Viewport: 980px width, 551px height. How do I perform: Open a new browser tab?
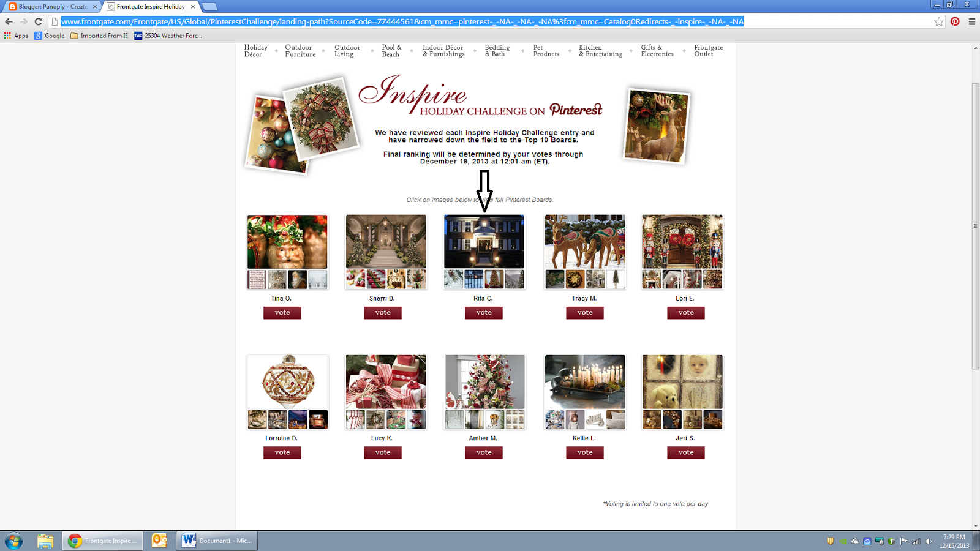pos(209,7)
